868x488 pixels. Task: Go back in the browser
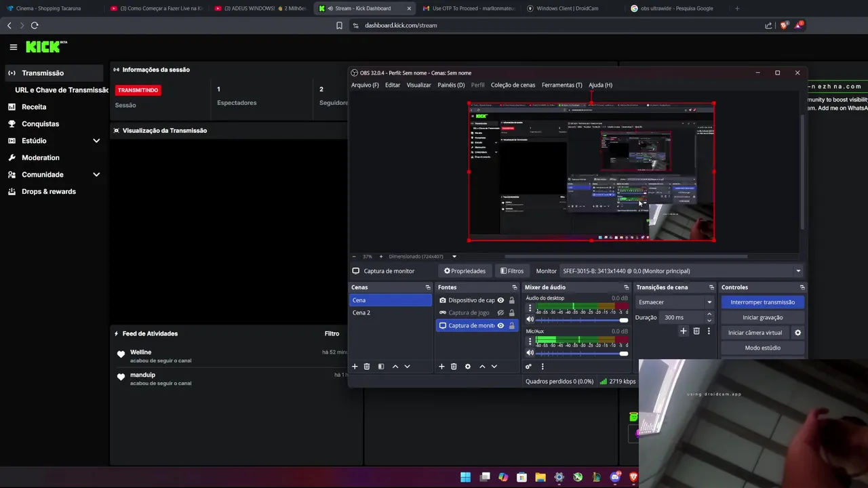[x=9, y=25]
